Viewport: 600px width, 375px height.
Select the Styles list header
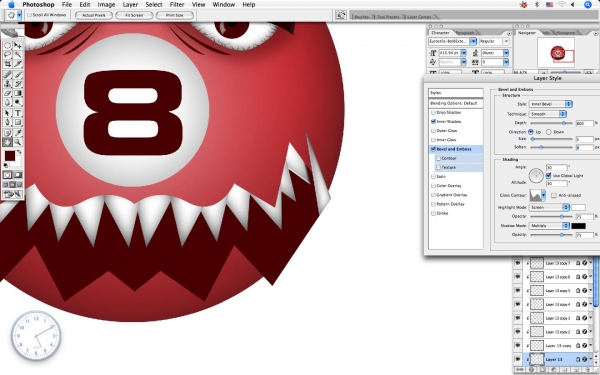[455, 93]
